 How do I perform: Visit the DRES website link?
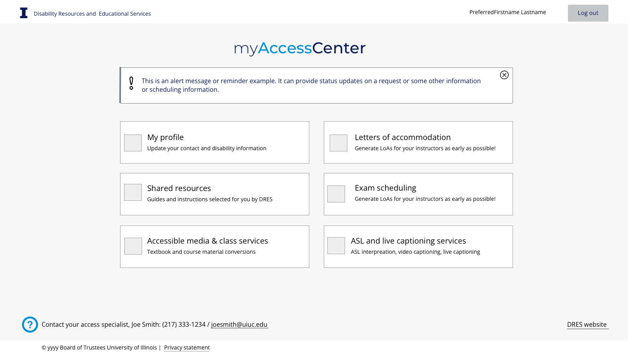(588, 324)
